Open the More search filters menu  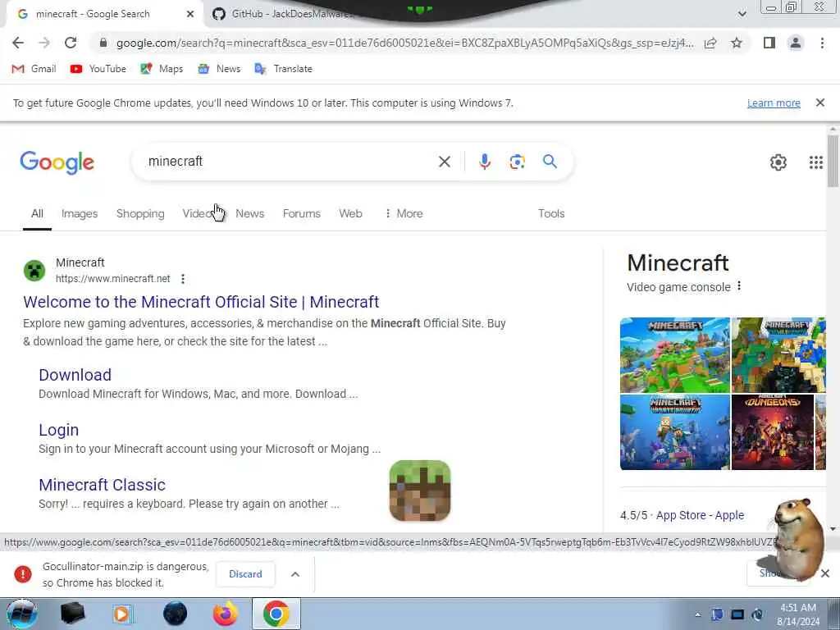point(404,213)
